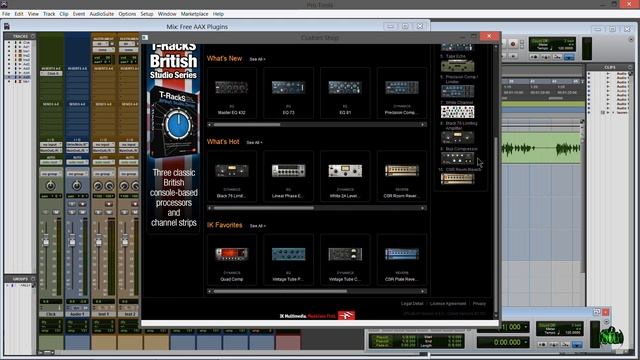
Task: Open Click track output selector dropdown
Action: click(x=51, y=150)
